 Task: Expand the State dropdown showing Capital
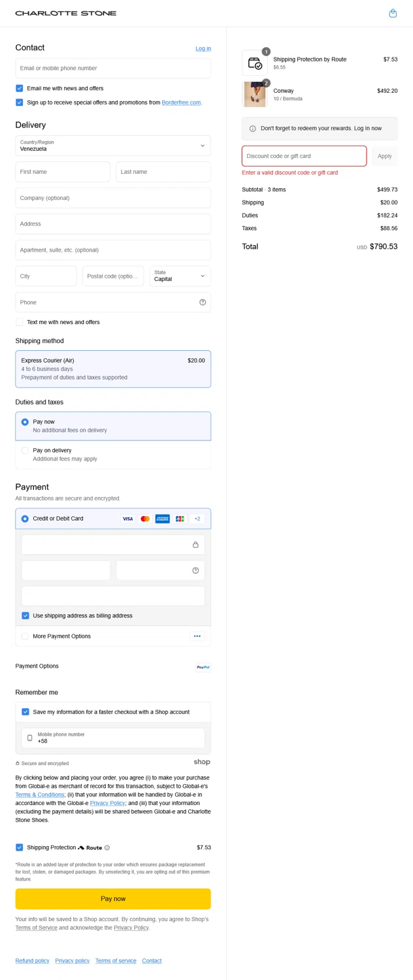click(180, 276)
